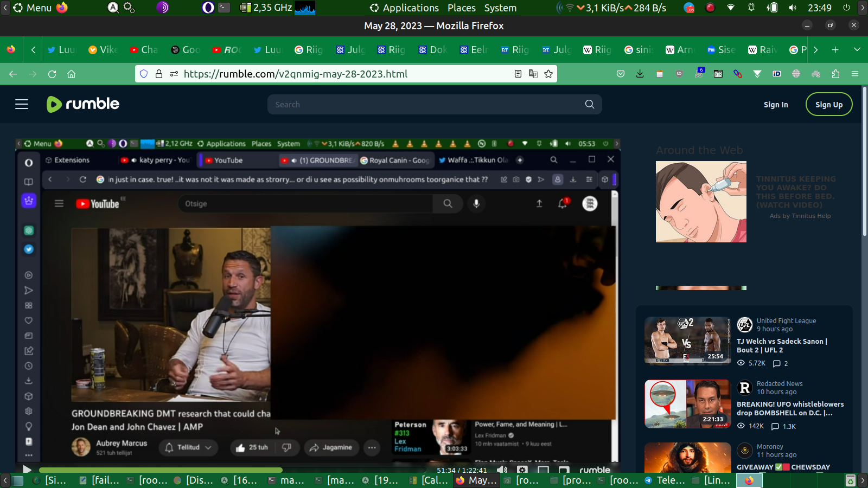The height and width of the screenshot is (488, 868).
Task: Launch Firefox from the top panel
Action: [x=62, y=8]
